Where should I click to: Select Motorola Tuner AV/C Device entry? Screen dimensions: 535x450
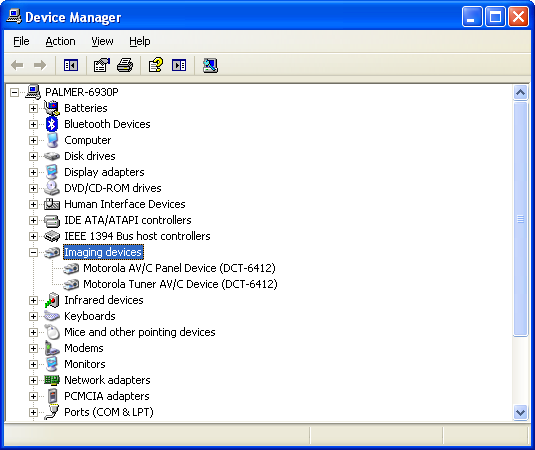point(180,284)
